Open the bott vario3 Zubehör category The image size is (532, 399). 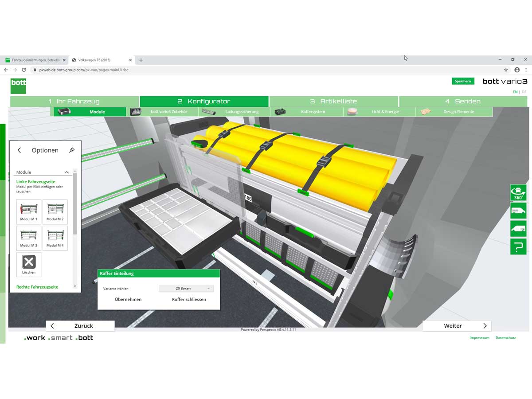[163, 112]
